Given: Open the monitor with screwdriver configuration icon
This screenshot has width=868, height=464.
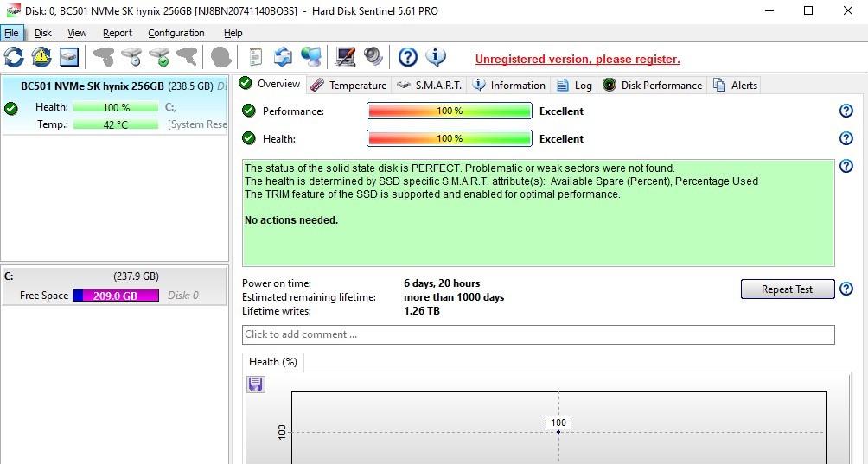Looking at the screenshot, I should pos(346,56).
